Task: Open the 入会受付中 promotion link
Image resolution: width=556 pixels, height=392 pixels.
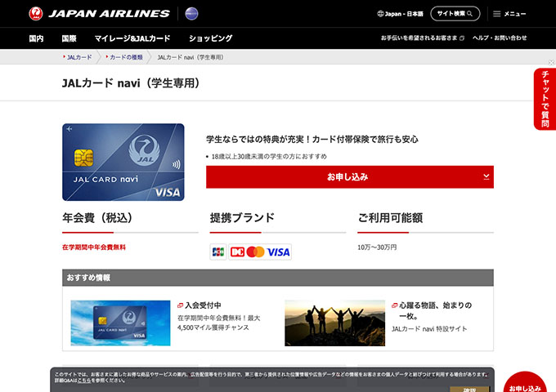Action: pyautogui.click(x=203, y=305)
